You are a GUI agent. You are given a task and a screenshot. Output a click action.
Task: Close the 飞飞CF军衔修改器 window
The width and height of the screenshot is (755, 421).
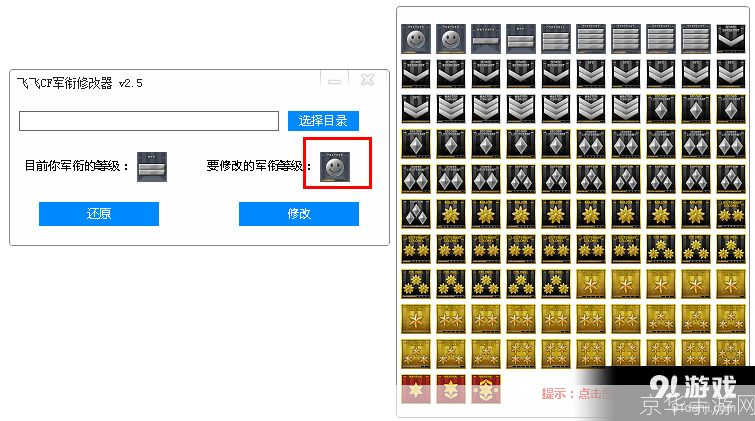pyautogui.click(x=368, y=80)
